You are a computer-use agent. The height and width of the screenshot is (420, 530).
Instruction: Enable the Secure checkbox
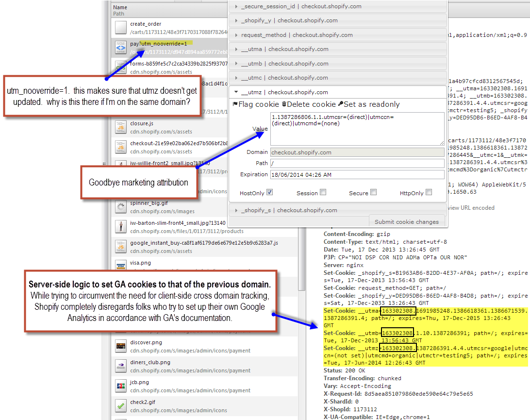(x=374, y=192)
